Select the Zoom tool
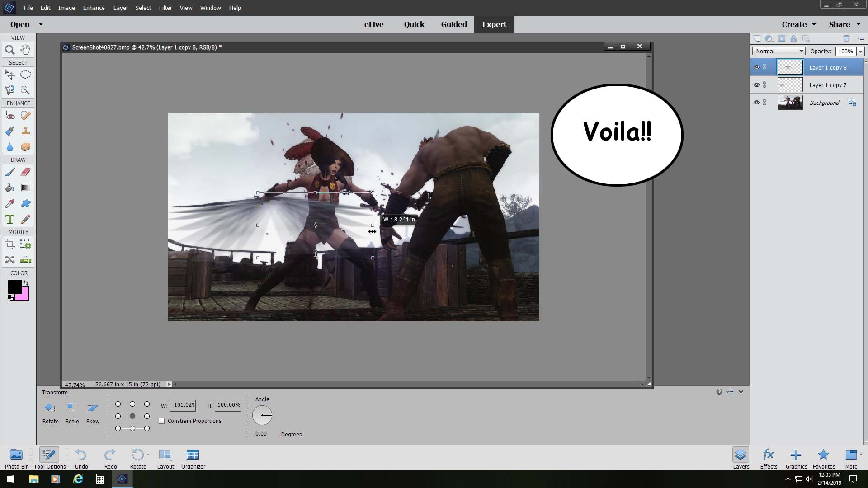Viewport: 868px width, 488px height. click(x=10, y=50)
